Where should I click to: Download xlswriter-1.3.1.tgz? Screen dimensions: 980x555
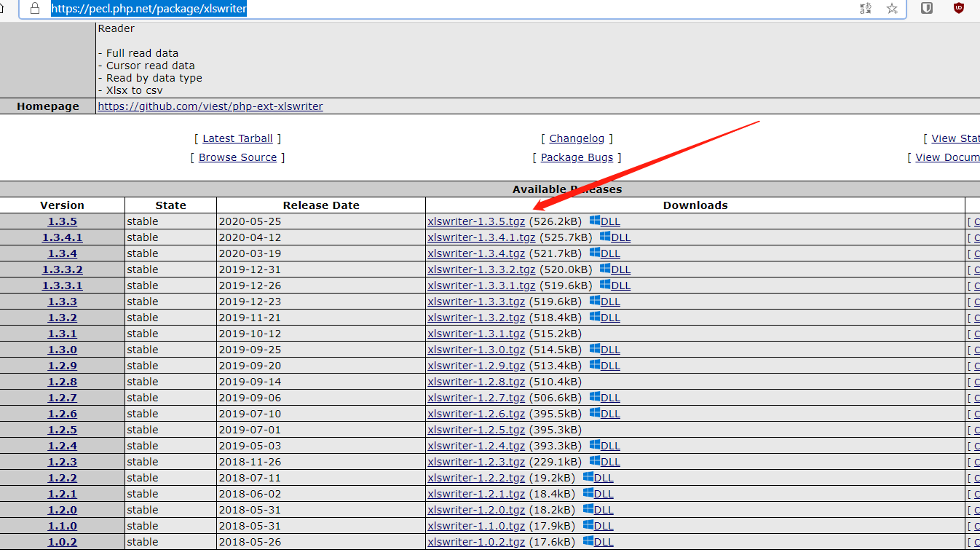(476, 334)
